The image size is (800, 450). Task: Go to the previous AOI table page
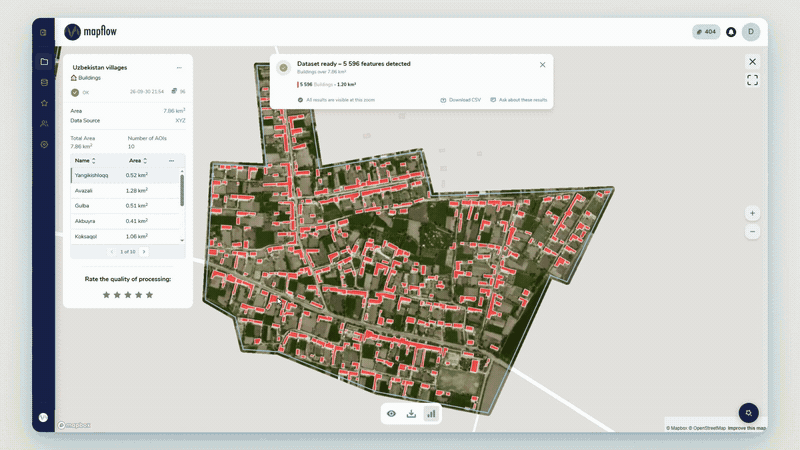coord(112,252)
